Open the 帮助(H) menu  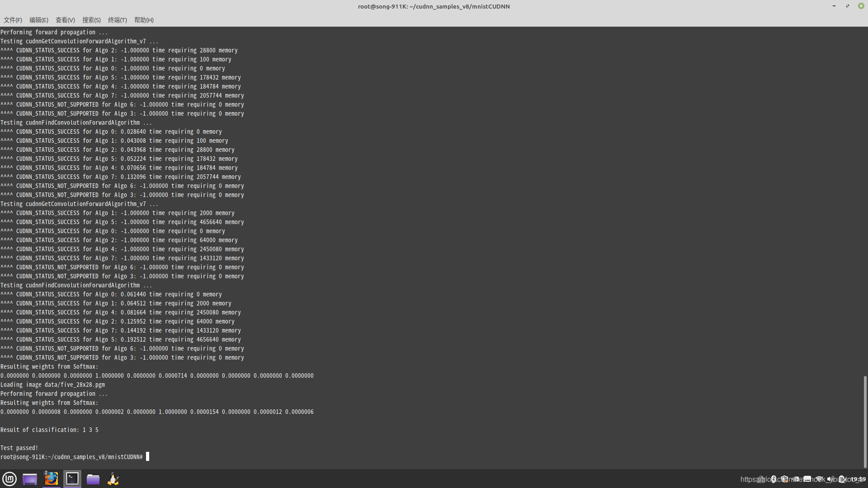tap(144, 20)
